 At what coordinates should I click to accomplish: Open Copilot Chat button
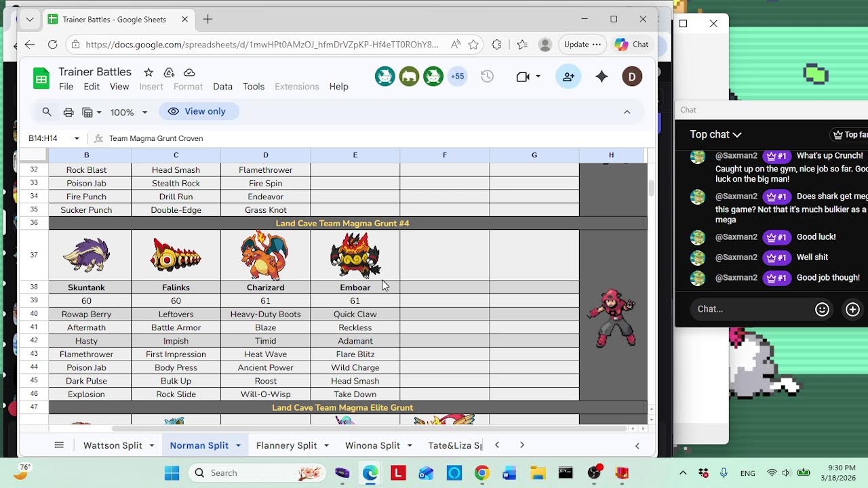(x=631, y=45)
